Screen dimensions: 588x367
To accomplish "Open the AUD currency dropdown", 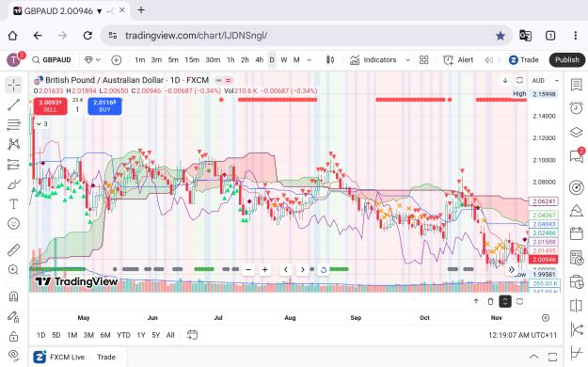I will [546, 80].
